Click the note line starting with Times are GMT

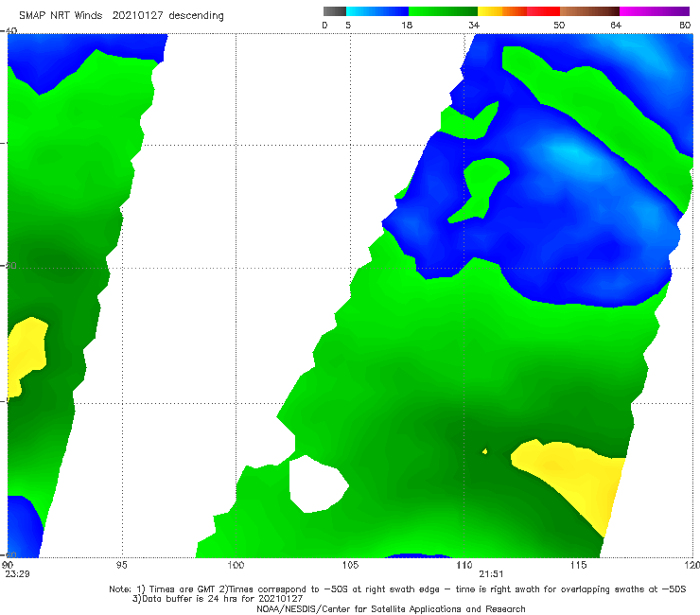coord(397,589)
